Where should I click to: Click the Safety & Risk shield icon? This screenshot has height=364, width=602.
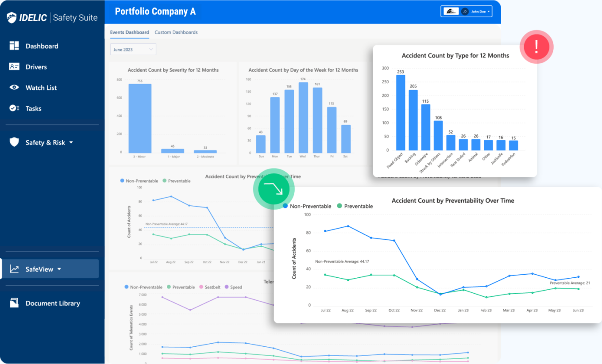(x=15, y=142)
